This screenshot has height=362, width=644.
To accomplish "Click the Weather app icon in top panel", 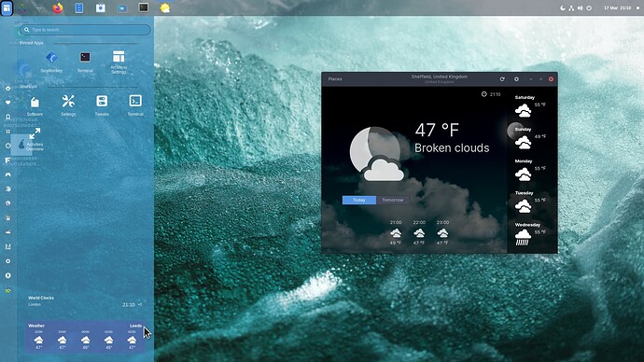I will 165,7.
